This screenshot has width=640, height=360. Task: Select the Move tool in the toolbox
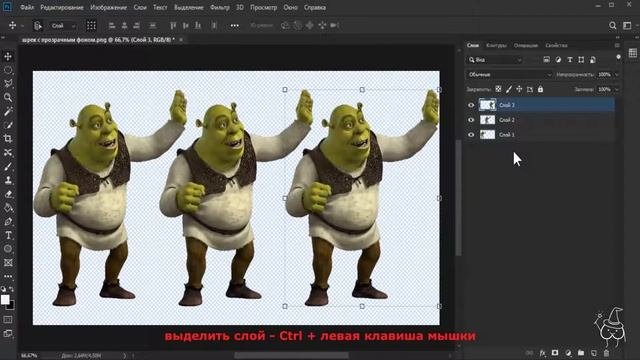coord(8,56)
